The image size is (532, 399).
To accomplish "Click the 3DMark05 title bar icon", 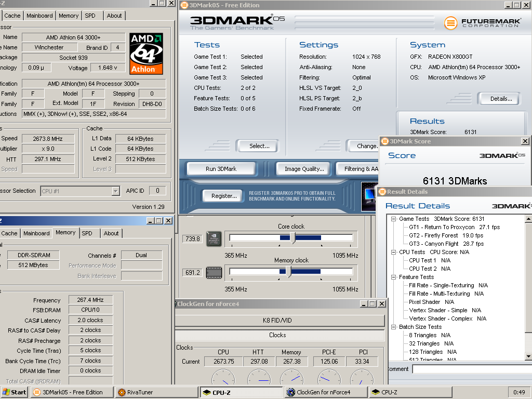I will pos(184,5).
